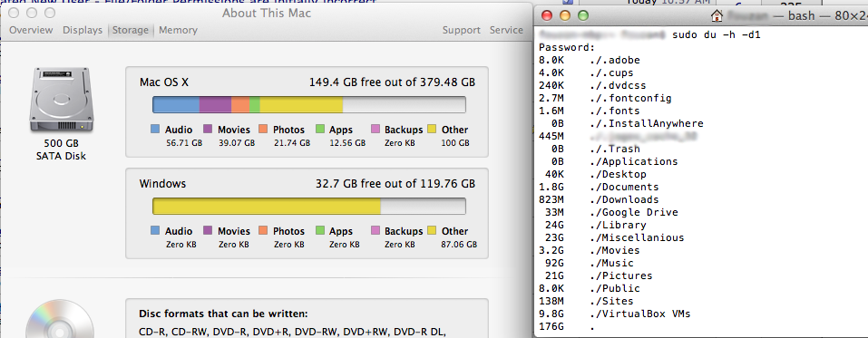Click the Windows partition usage bar
868x338 pixels.
[309, 207]
